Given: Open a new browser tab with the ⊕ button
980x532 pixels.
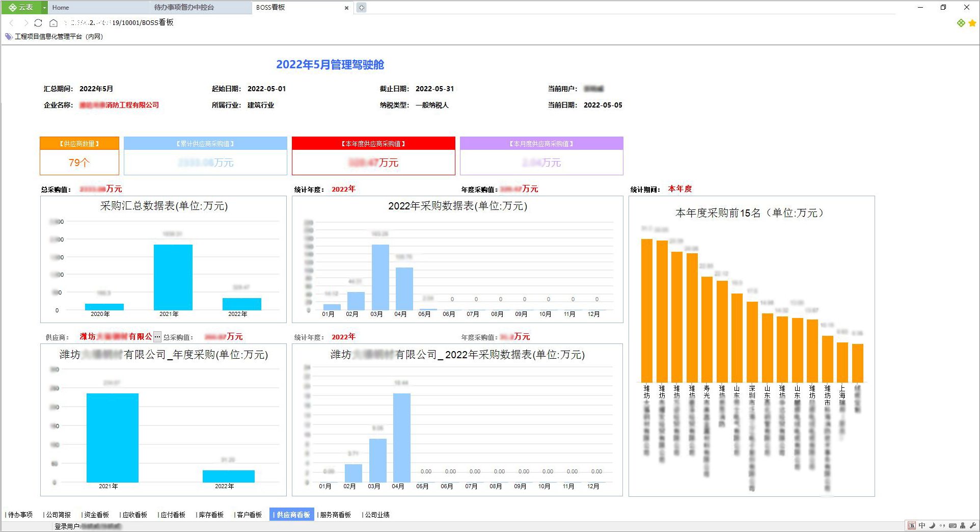Looking at the screenshot, I should pos(361,7).
